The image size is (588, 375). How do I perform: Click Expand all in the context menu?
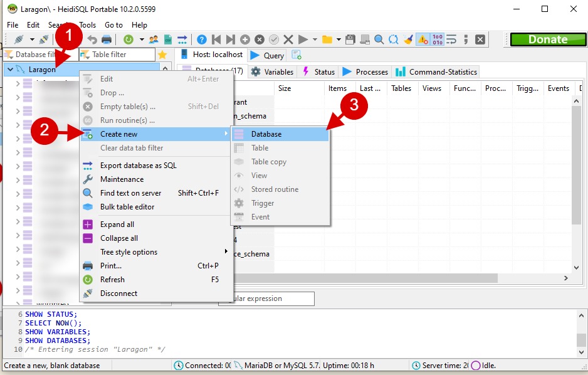[155, 224]
